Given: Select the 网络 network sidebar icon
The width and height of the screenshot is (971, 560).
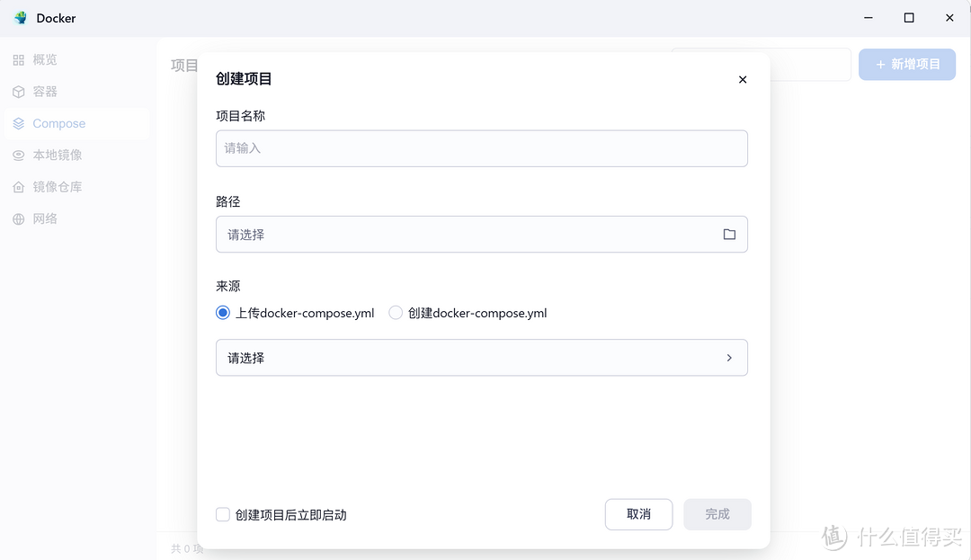Looking at the screenshot, I should pos(44,218).
